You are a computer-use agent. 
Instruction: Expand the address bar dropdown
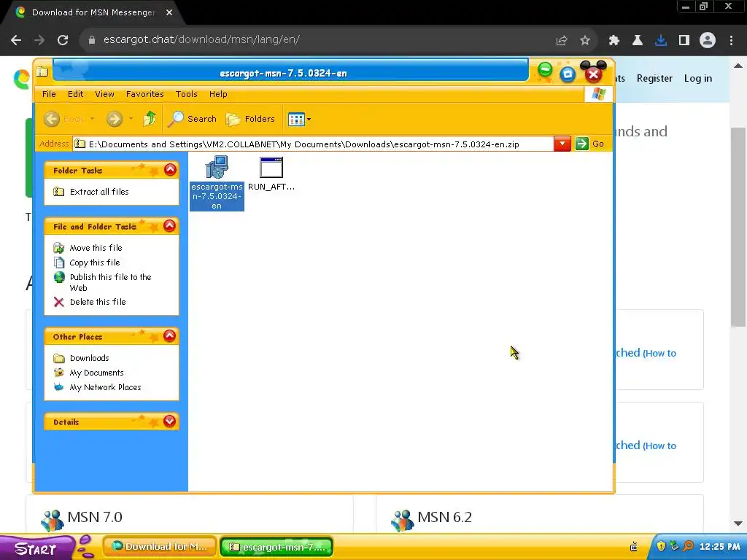point(562,144)
